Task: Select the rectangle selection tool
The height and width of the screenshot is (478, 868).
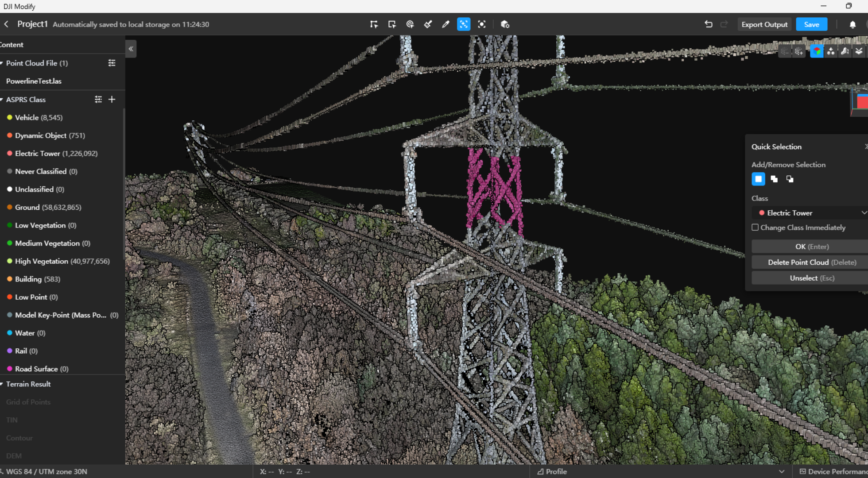Action: click(x=392, y=24)
